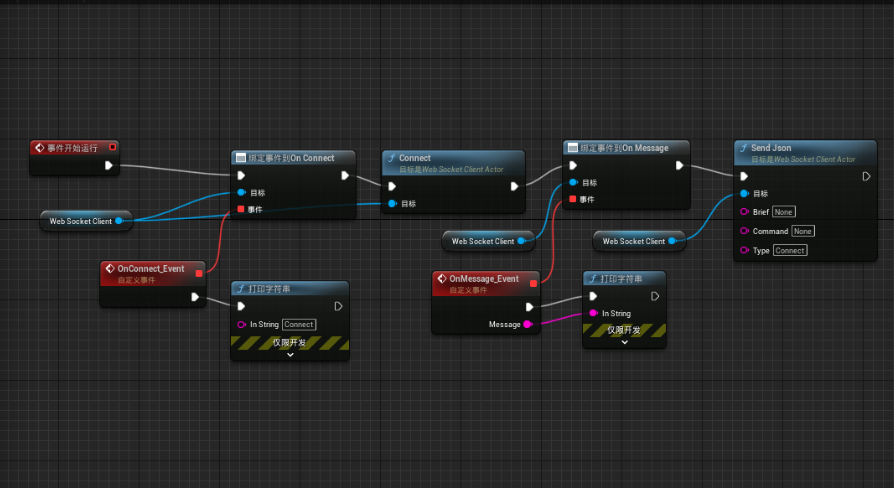Select the 事件开始运行 event node title
Screen dimensions: 894x488
pos(72,148)
